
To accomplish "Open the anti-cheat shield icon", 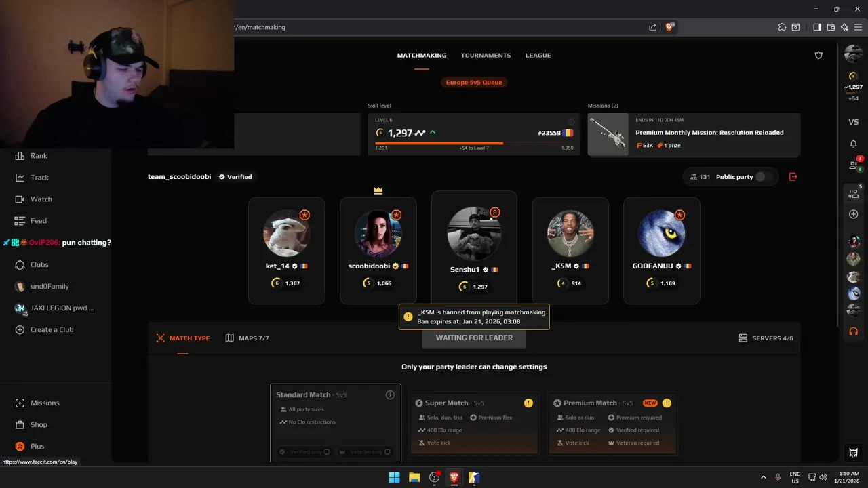I will coord(818,55).
